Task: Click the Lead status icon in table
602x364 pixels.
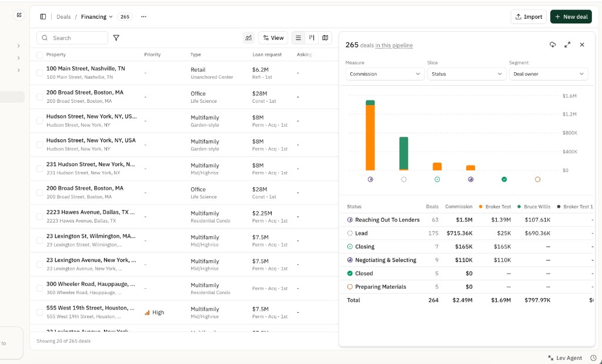Action: (x=350, y=233)
